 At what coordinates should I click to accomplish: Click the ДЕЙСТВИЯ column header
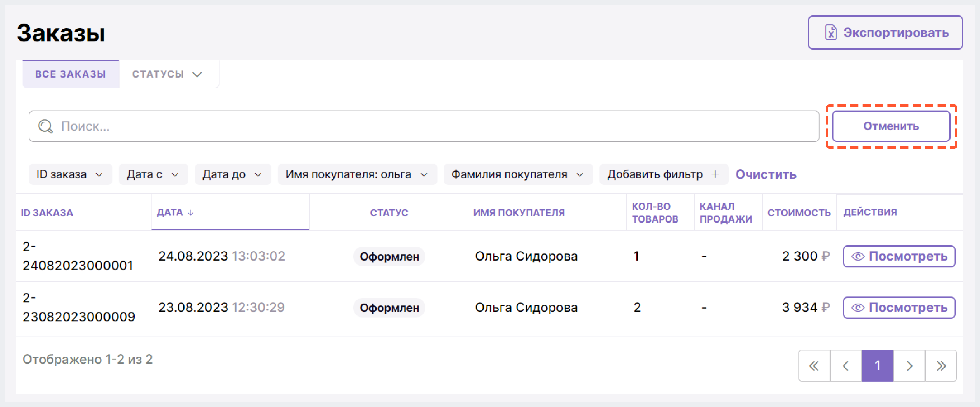tap(870, 212)
